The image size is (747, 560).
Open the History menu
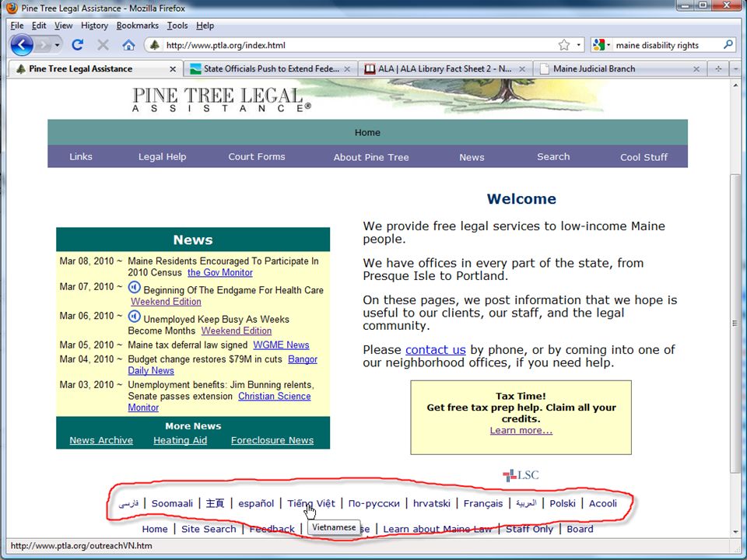tap(94, 26)
